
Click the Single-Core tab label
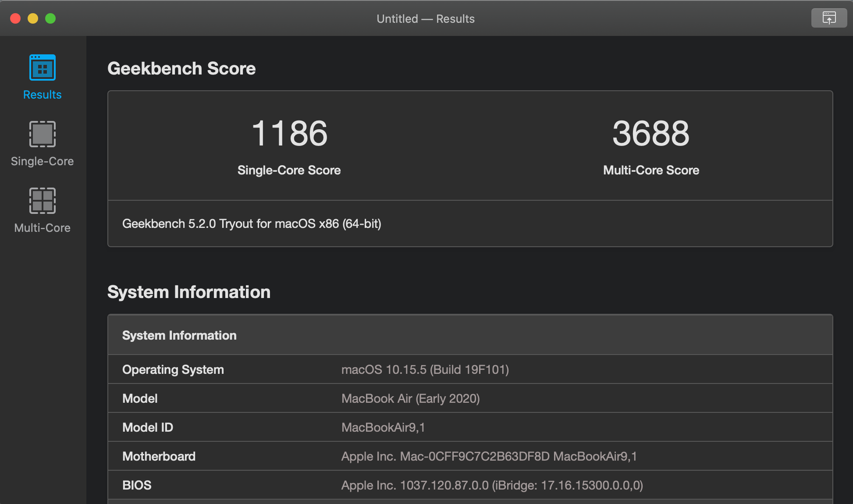pos(43,161)
